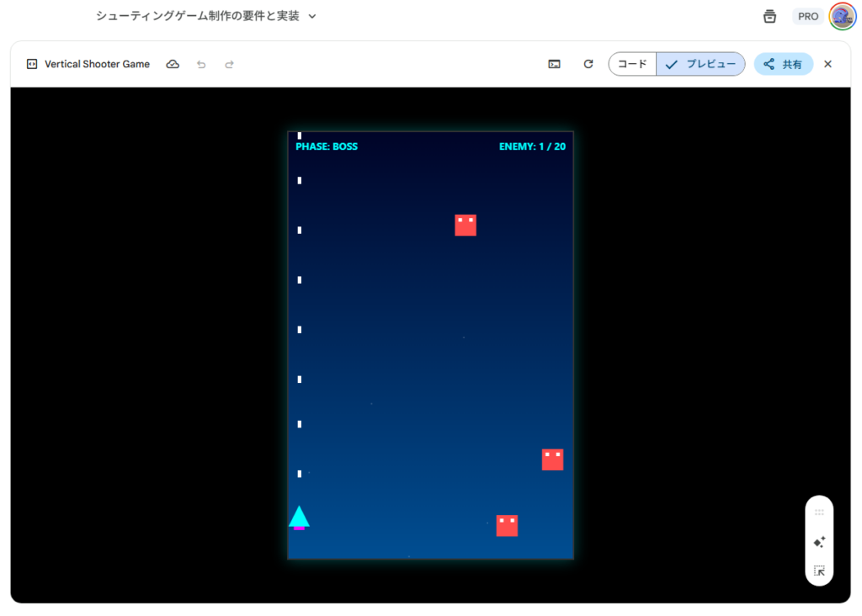Click the red enemy near the top

click(x=466, y=225)
